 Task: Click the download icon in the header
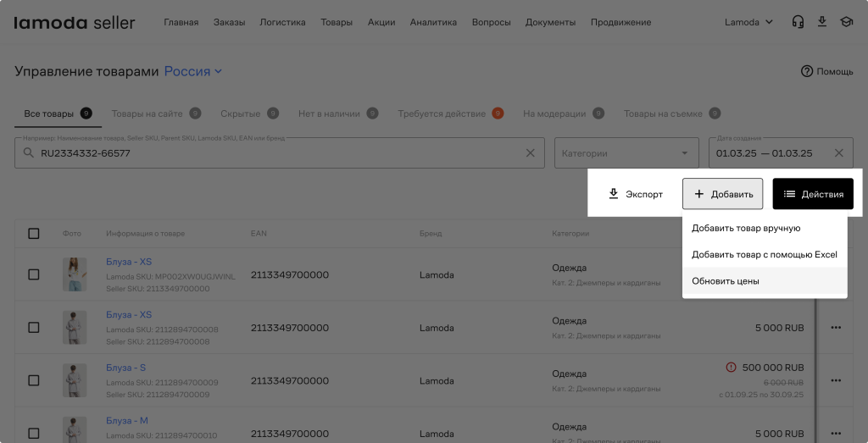click(x=822, y=22)
